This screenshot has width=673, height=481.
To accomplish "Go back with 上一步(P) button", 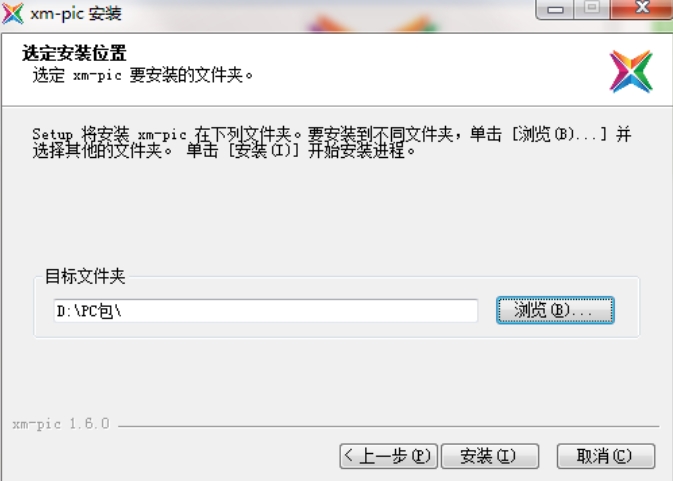I will click(388, 456).
